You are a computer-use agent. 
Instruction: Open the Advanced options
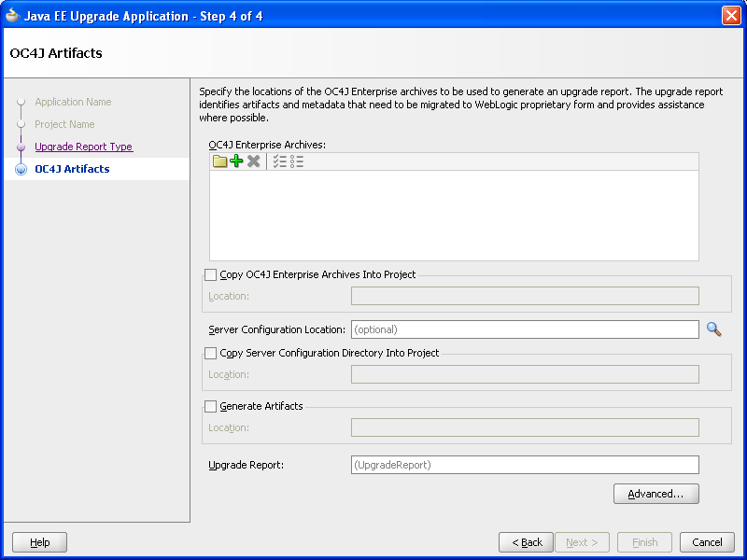tap(656, 494)
